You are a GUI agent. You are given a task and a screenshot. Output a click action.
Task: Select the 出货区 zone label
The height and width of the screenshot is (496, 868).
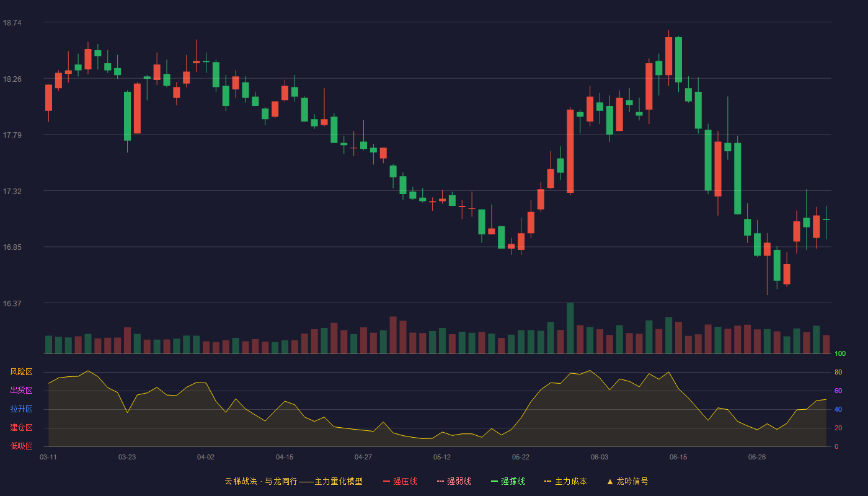click(x=21, y=391)
